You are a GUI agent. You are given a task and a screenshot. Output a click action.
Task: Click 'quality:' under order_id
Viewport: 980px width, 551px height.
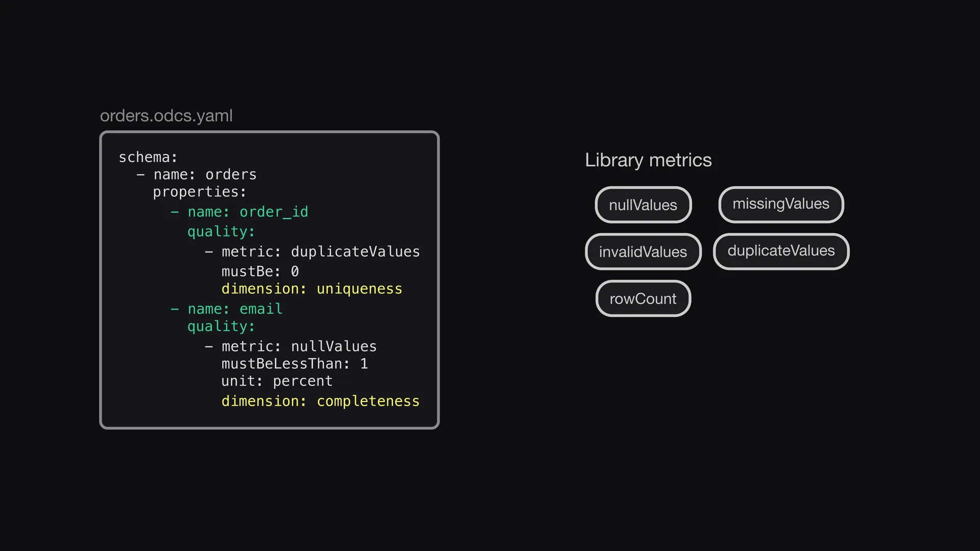(221, 232)
